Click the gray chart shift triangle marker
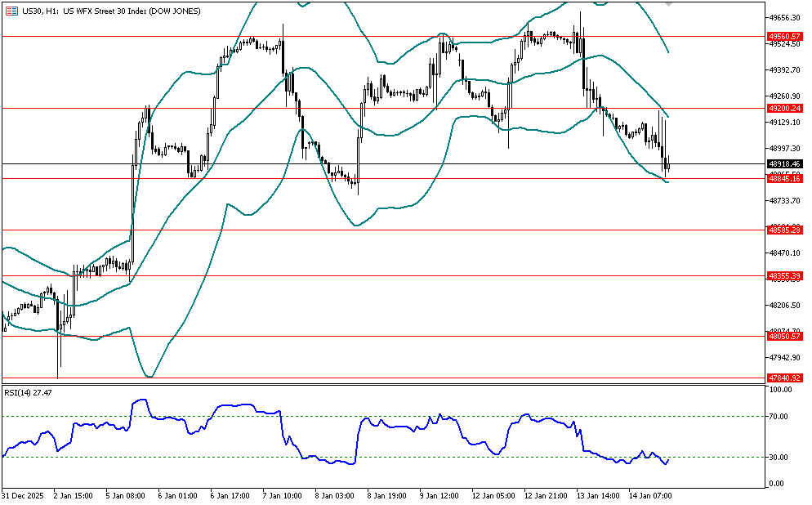 pos(670,5)
